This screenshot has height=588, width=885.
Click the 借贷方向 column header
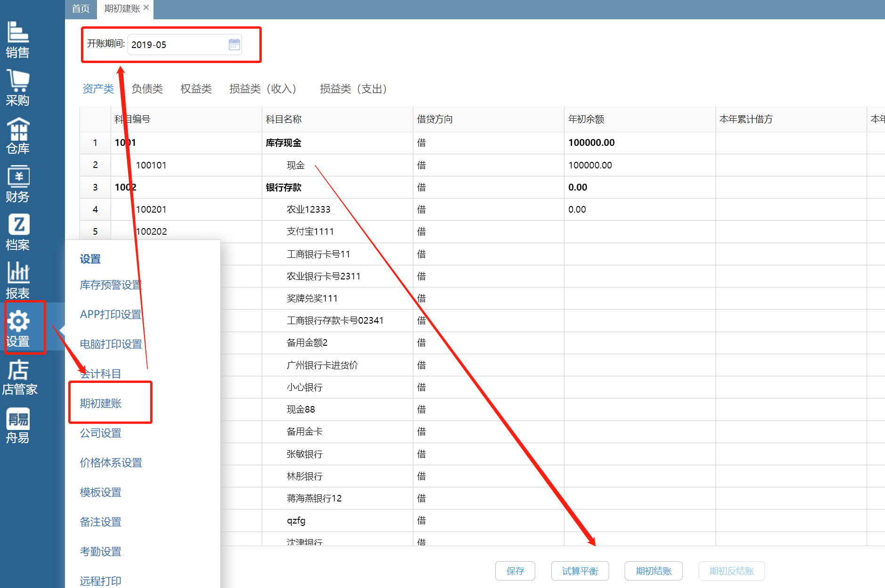point(488,119)
